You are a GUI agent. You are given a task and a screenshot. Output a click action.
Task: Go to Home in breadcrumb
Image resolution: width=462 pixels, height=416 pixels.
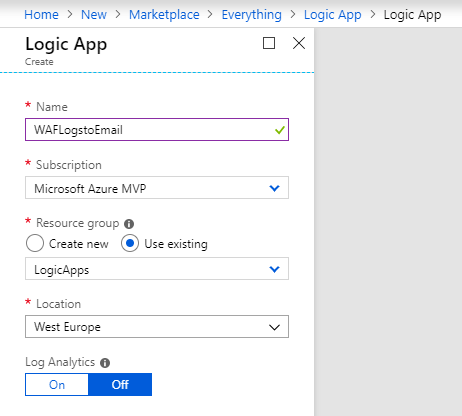pos(41,15)
